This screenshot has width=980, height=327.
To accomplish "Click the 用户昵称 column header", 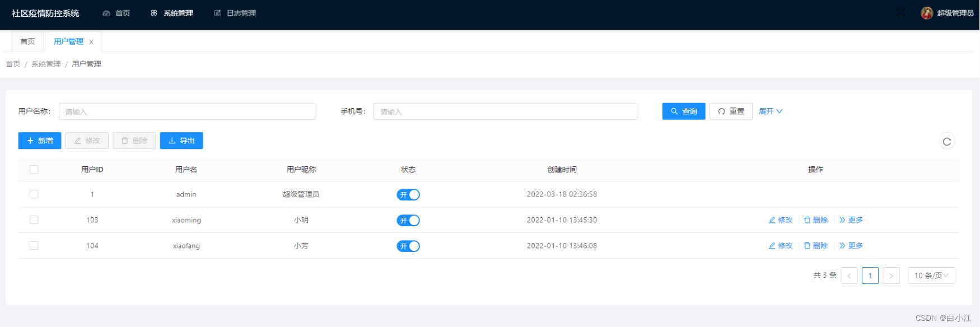I will [x=301, y=170].
